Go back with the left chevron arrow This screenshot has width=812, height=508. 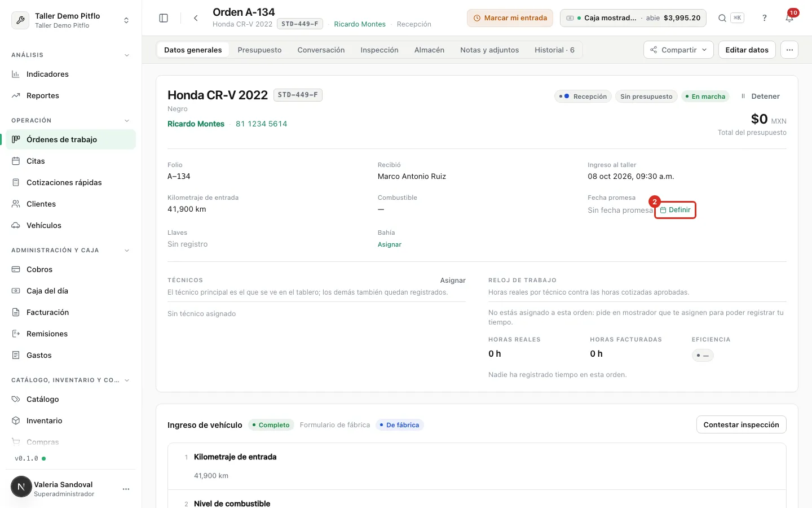point(196,18)
